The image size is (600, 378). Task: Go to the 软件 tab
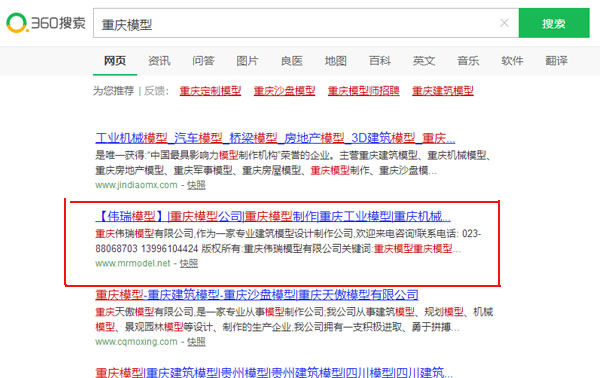512,61
